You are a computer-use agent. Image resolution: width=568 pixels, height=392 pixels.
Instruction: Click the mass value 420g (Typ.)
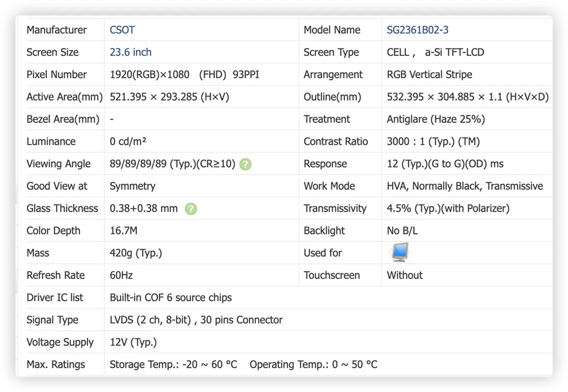click(x=136, y=253)
